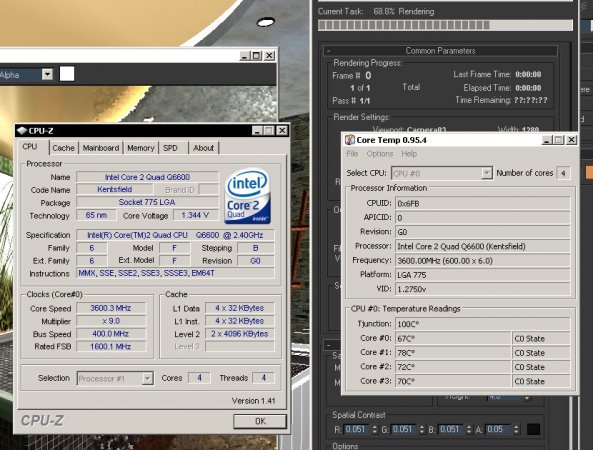Image resolution: width=593 pixels, height=450 pixels.
Task: Open the Mainboard tab in CPU-Z
Action: coord(101,148)
